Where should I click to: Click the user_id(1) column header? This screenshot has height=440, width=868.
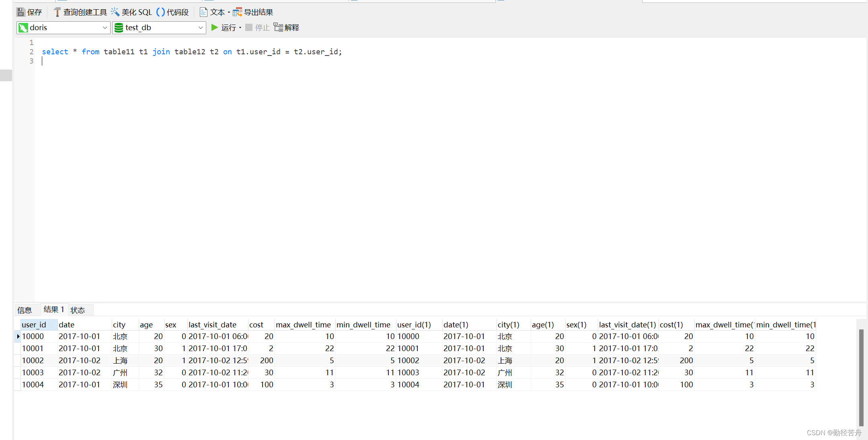pyautogui.click(x=419, y=325)
